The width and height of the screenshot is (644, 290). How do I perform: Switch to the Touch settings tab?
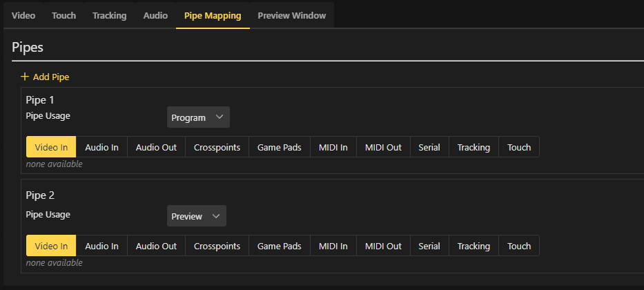click(x=64, y=15)
